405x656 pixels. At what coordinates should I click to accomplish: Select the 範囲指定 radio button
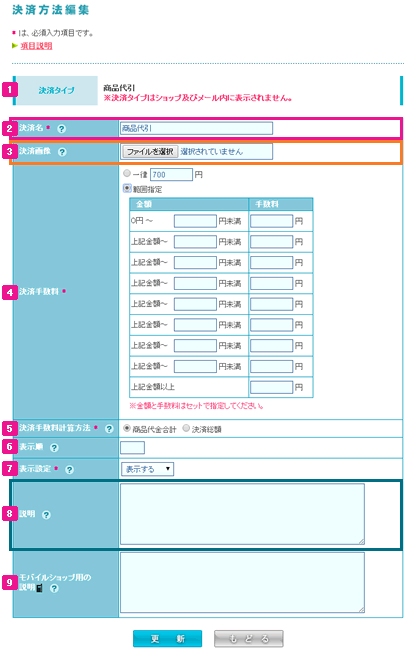[x=127, y=188]
